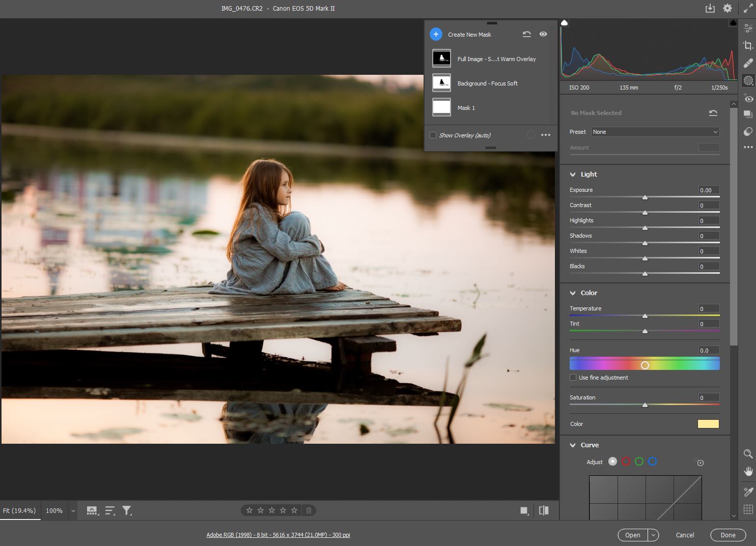Select the Crop tool in right toolbar
This screenshot has width=756, height=546.
[x=748, y=46]
